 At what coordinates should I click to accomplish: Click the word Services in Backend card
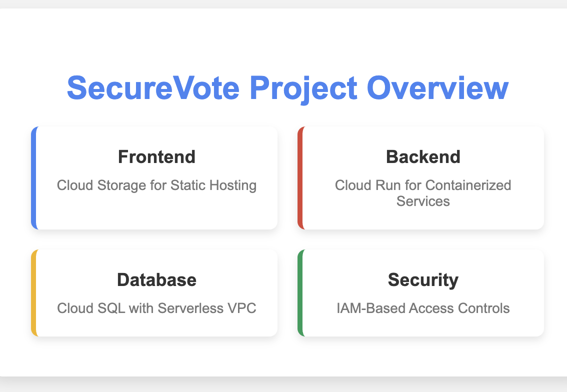coord(423,201)
